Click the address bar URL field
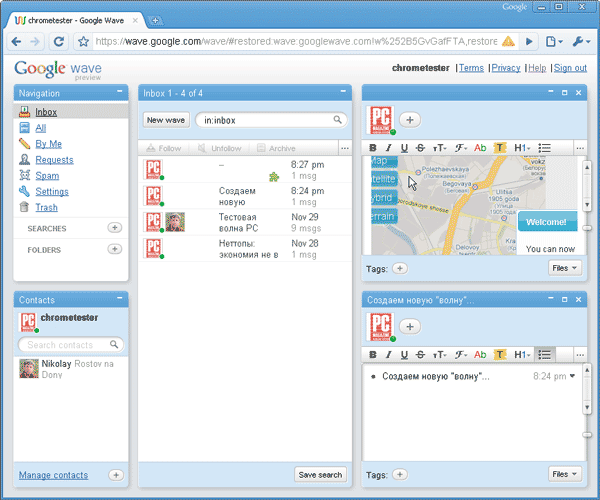This screenshot has height=500, width=600. pos(297,41)
